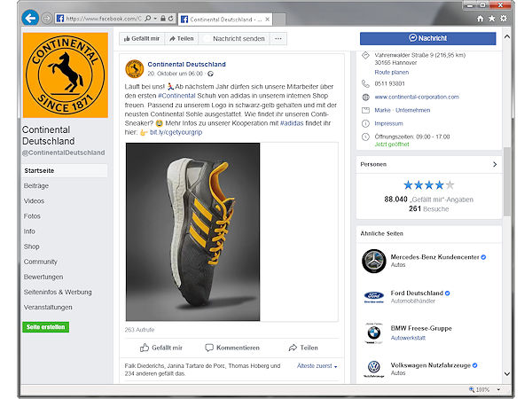Open the Community sidebar item
532x399 pixels.
pyautogui.click(x=41, y=262)
